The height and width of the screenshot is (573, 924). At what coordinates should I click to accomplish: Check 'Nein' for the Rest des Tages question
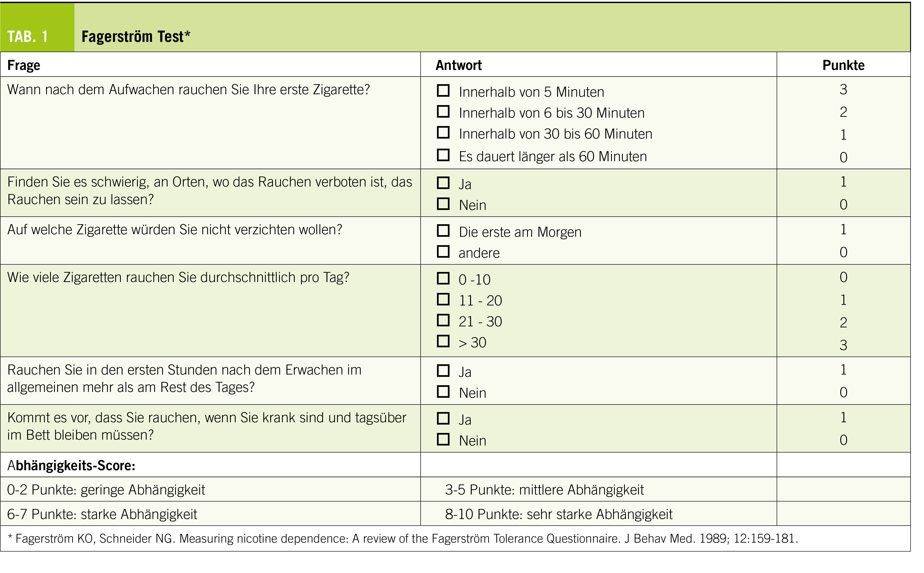coord(443,391)
